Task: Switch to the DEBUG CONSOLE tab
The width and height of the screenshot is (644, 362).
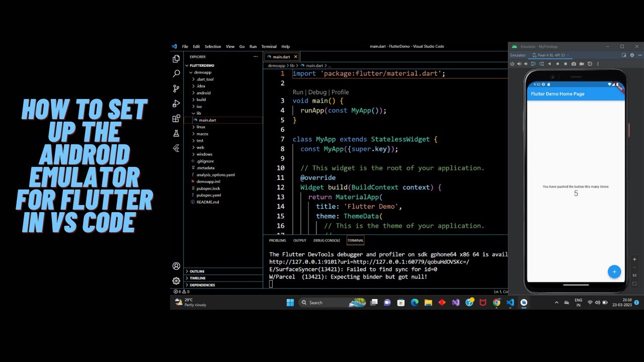Action: point(327,240)
